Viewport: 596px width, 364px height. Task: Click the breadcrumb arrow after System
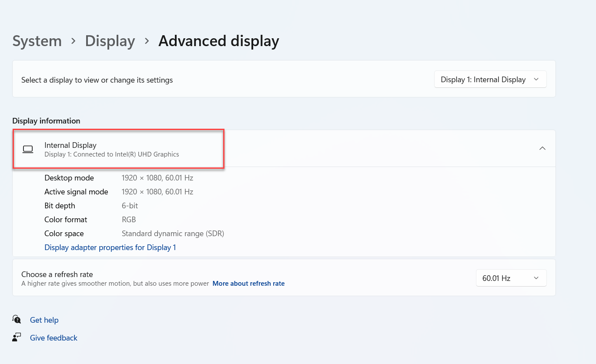(74, 41)
